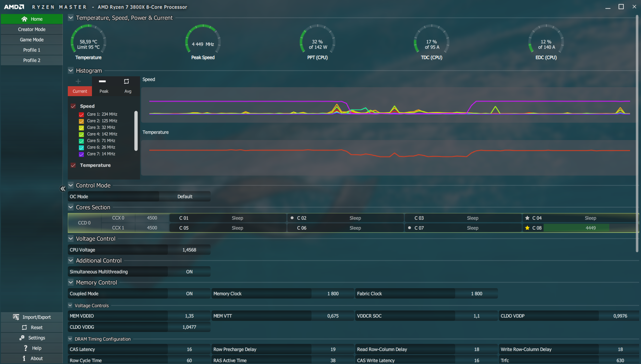Image resolution: width=641 pixels, height=364 pixels.
Task: Collapse the Cores Section chevron
Action: point(71,207)
